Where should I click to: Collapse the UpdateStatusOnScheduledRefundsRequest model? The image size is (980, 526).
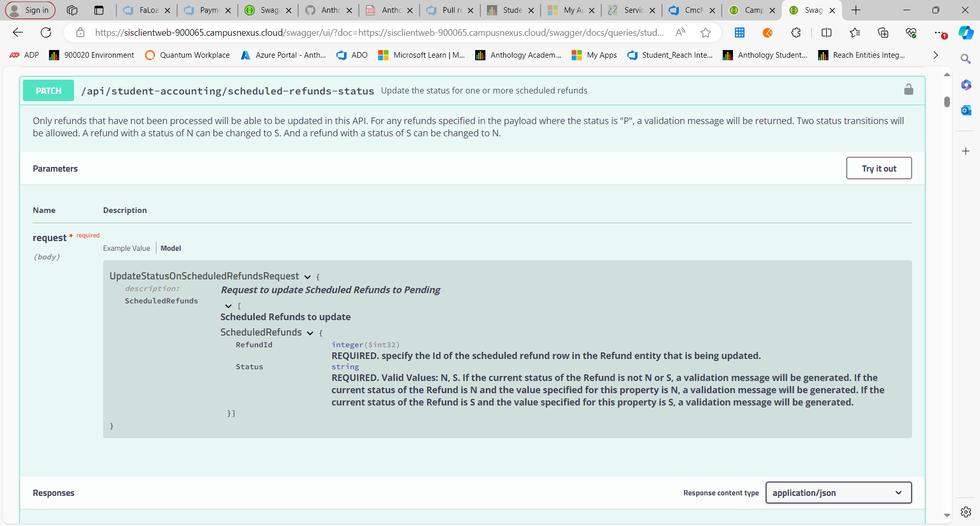[x=307, y=277]
